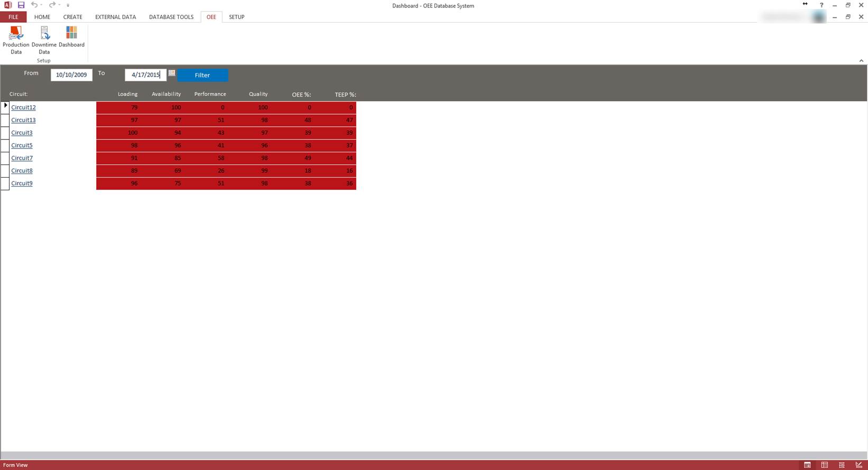Open the SETUP ribbon tab
Viewport: 868px width, 470px height.
[236, 17]
